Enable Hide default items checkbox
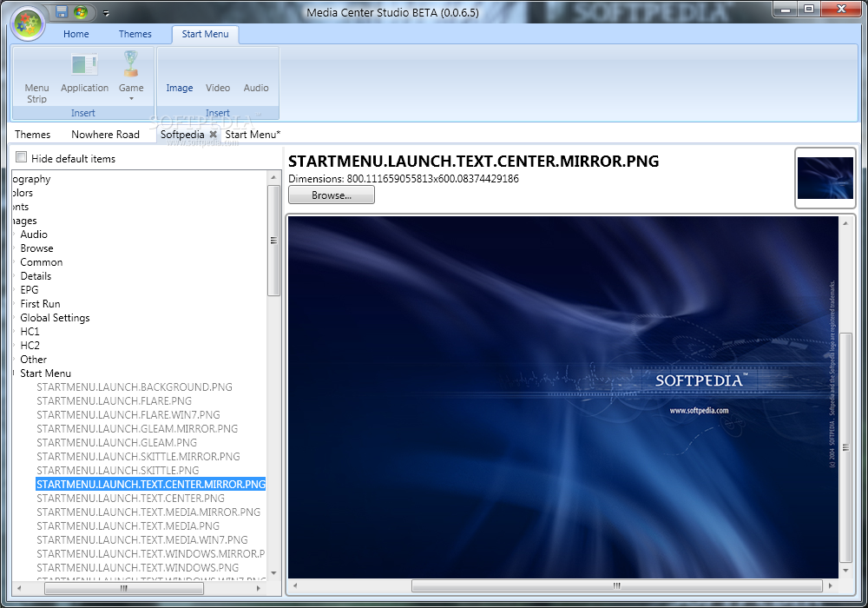 pos(21,157)
